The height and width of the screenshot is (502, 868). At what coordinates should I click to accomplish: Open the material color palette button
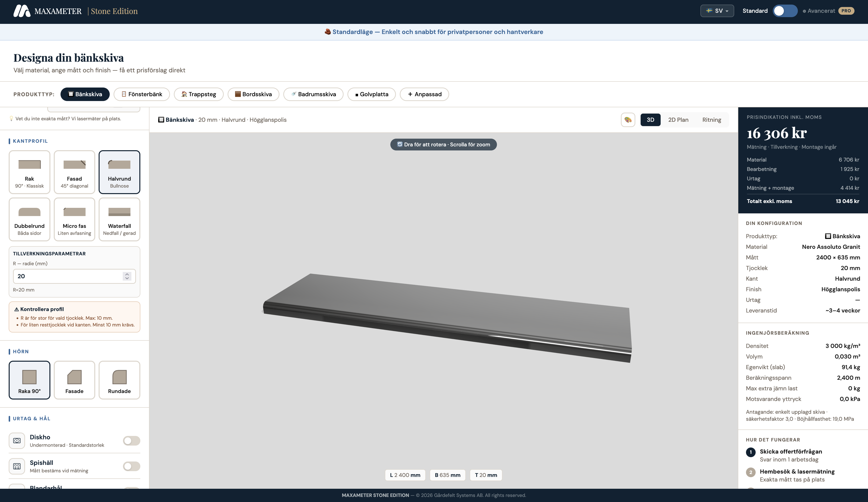[x=628, y=120]
